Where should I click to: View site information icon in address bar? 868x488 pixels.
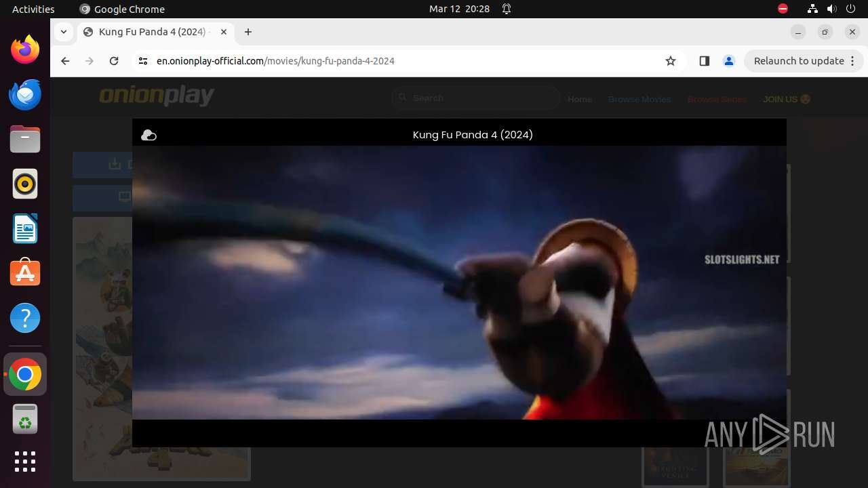point(142,61)
